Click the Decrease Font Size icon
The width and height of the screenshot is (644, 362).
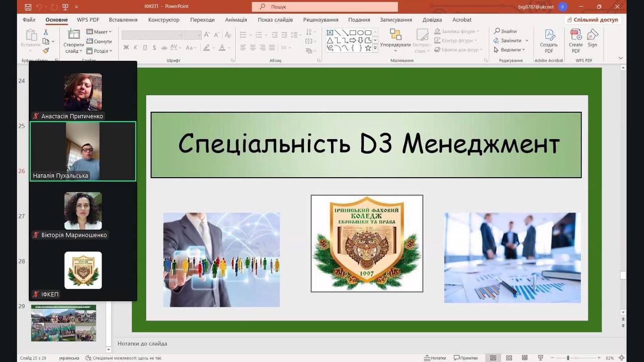tap(216, 35)
